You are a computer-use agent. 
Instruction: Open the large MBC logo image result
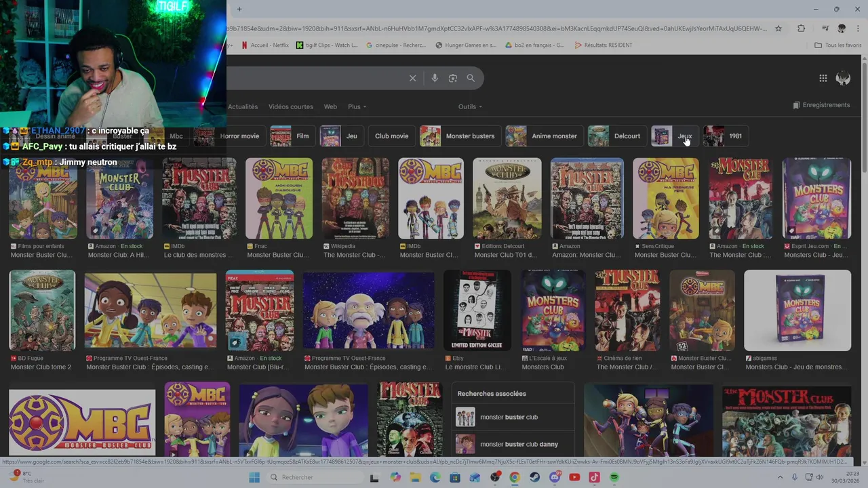click(82, 422)
